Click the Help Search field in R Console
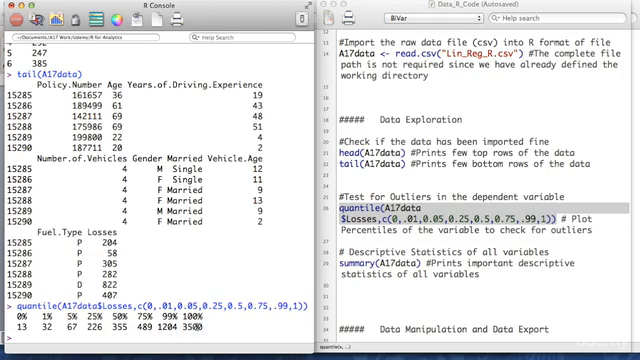The width and height of the screenshot is (640, 360). click(242, 37)
